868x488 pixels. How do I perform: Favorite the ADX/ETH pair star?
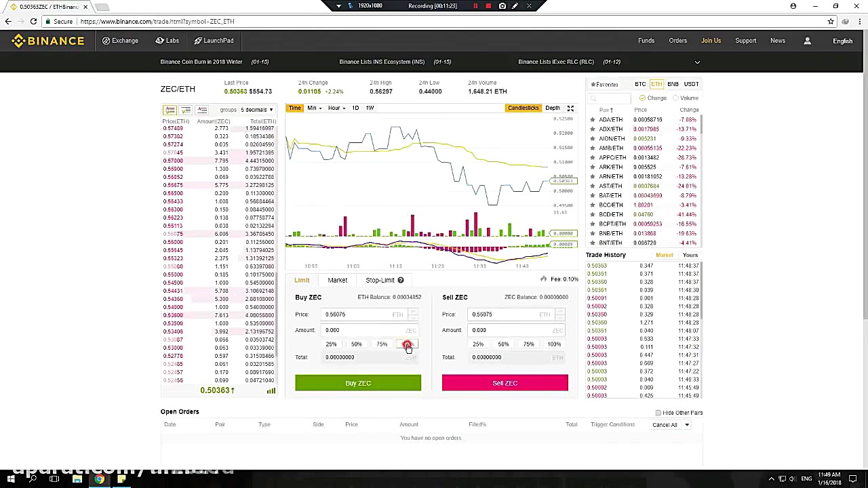pyautogui.click(x=593, y=129)
